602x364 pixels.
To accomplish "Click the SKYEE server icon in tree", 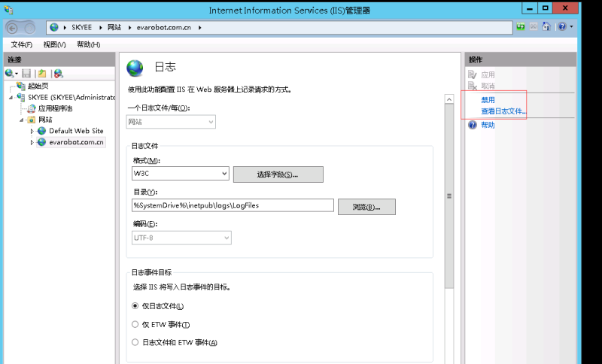I will coord(21,97).
